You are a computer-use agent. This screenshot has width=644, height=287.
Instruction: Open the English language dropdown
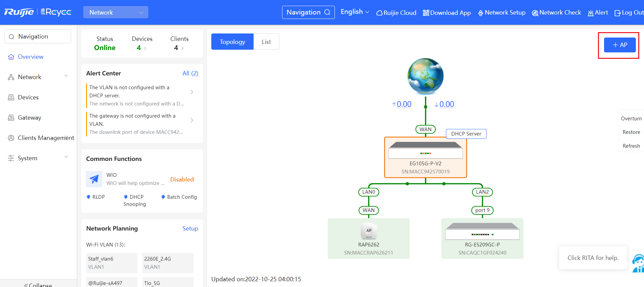click(355, 12)
